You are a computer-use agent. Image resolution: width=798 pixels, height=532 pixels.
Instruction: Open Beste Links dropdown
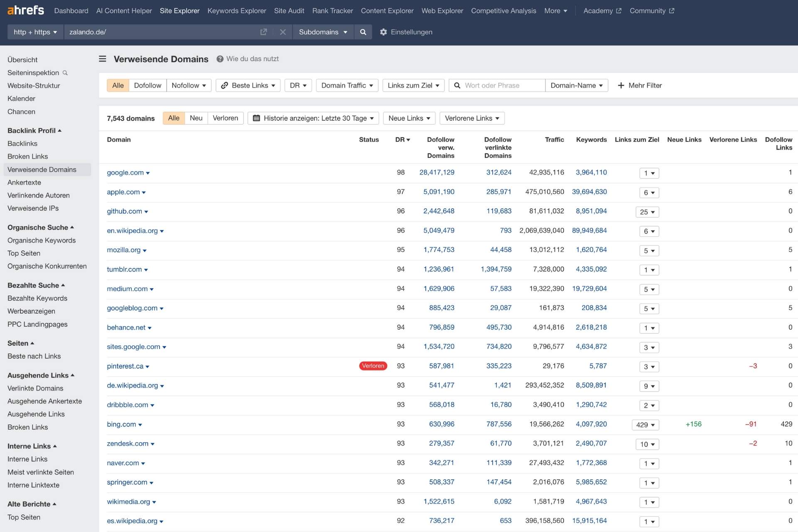pyautogui.click(x=248, y=85)
